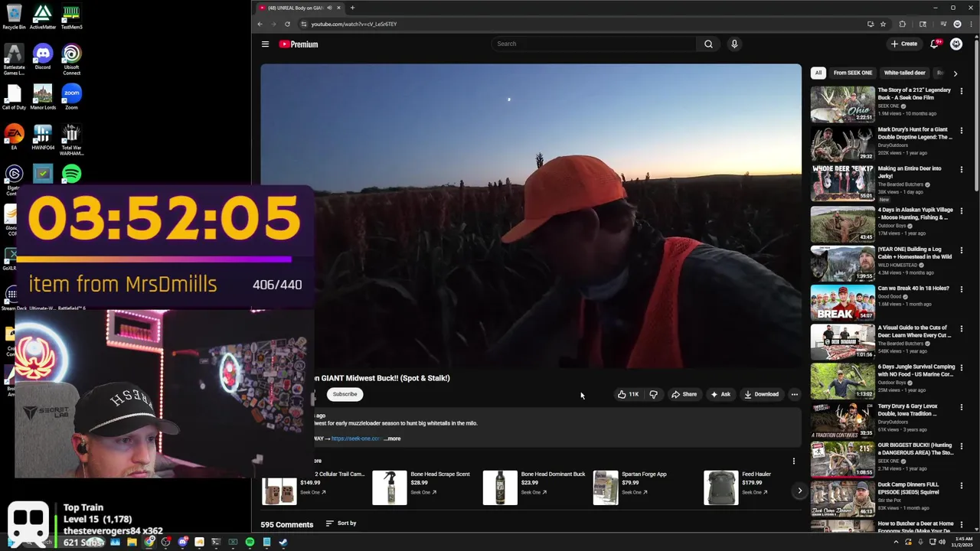This screenshot has width=980, height=551.
Task: Open Recycle Bin on desktop
Action: tap(14, 17)
